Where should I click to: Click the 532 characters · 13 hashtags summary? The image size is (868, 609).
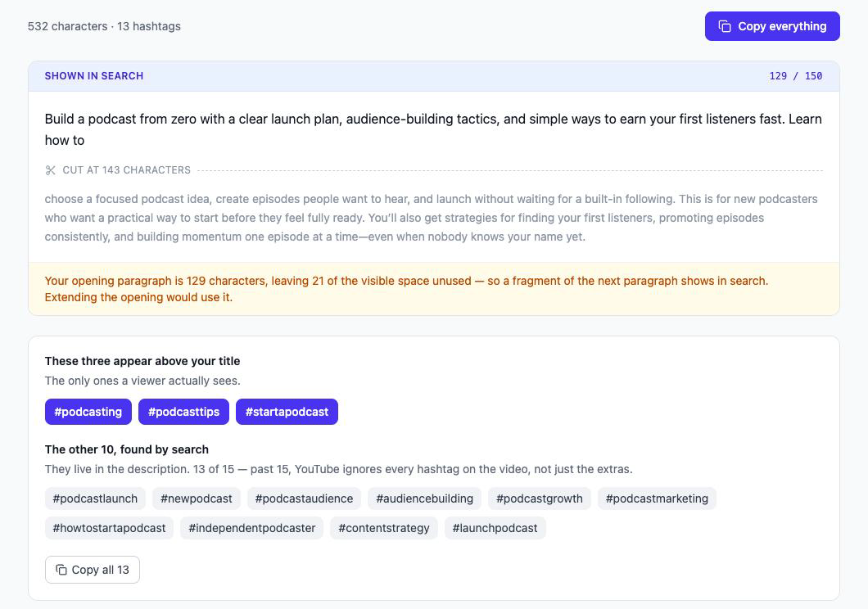(x=104, y=26)
